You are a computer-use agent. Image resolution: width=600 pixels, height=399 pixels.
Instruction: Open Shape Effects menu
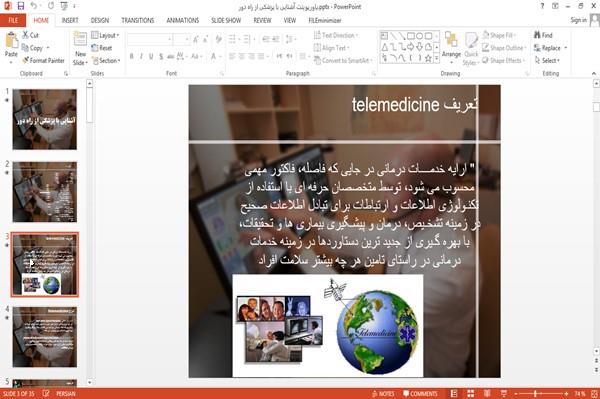[x=504, y=60]
